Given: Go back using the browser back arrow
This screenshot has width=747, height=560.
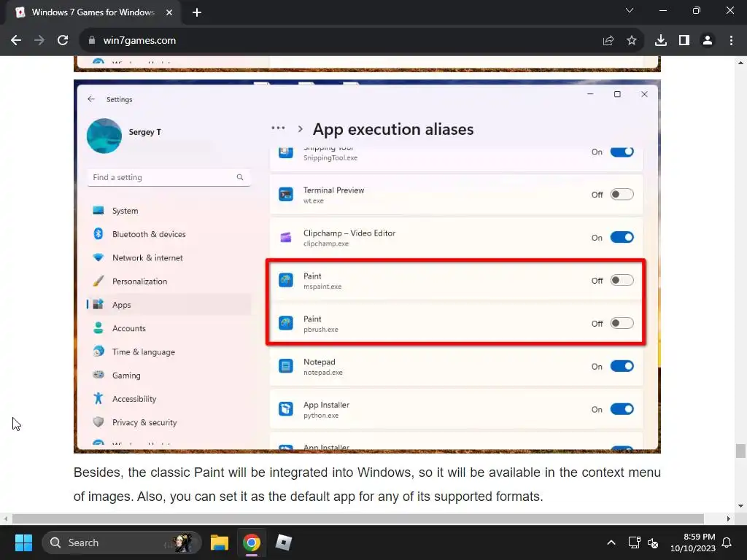Looking at the screenshot, I should point(16,41).
